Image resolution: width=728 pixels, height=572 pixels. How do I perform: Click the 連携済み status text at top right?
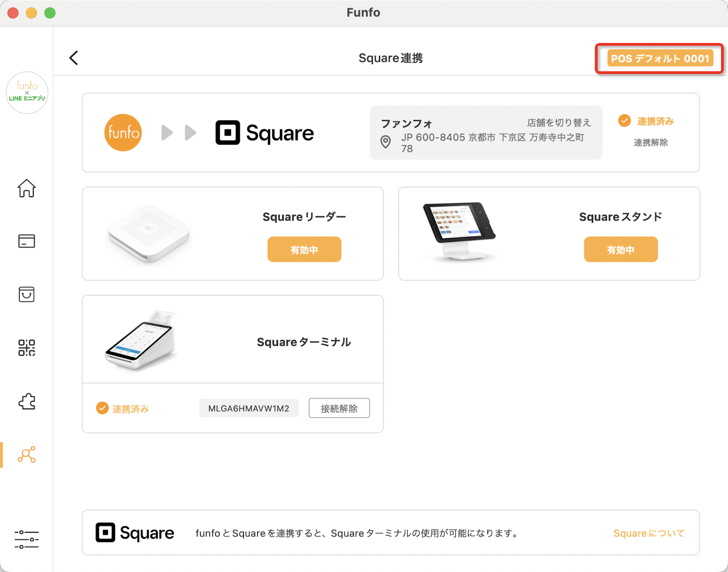655,121
